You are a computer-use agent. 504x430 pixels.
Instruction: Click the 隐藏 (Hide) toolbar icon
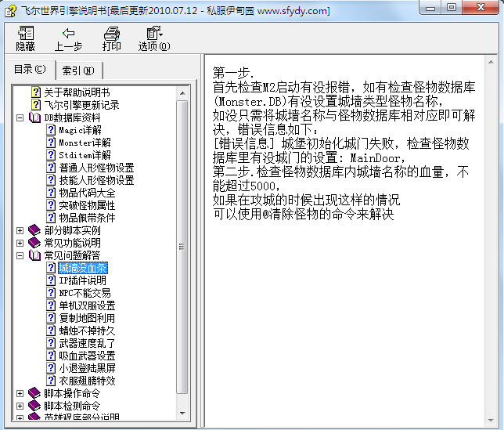pyautogui.click(x=26, y=34)
